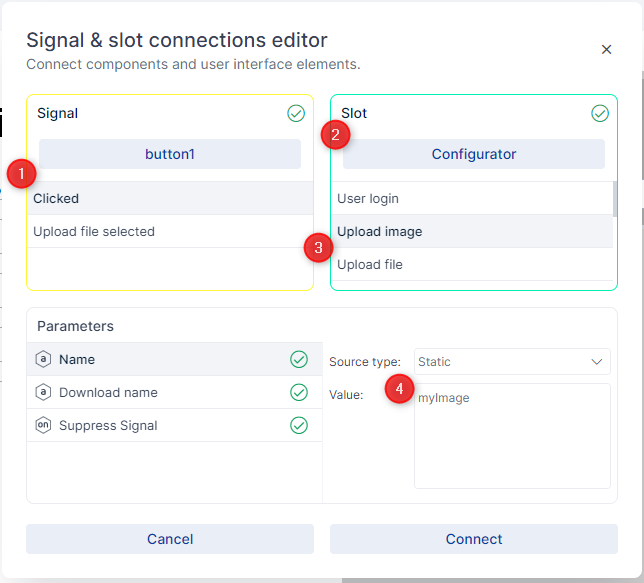Select the User login slot
Image resolution: width=644 pixels, height=583 pixels.
pos(470,198)
